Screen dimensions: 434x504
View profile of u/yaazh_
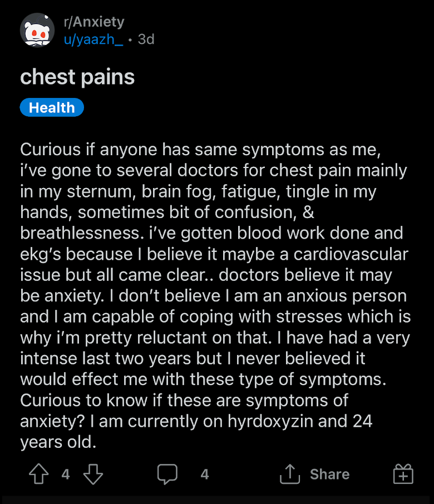93,39
